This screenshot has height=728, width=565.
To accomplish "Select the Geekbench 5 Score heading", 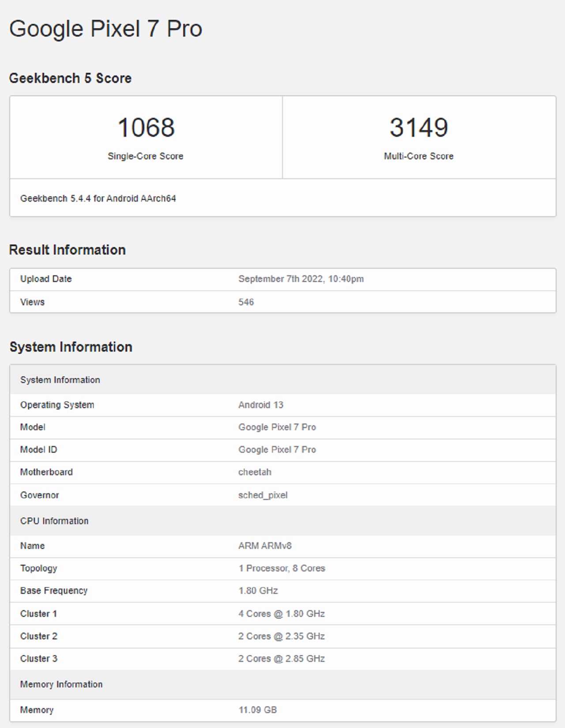I will pyautogui.click(x=70, y=78).
